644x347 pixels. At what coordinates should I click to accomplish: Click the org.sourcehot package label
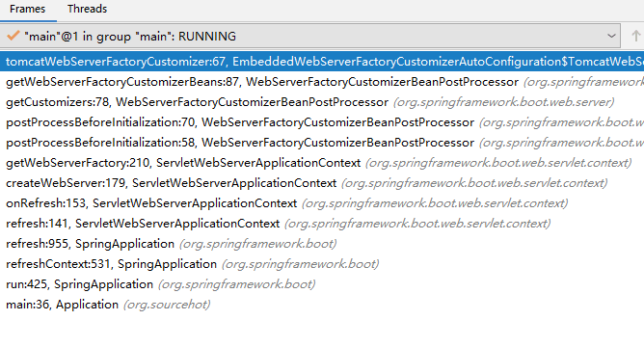(167, 305)
